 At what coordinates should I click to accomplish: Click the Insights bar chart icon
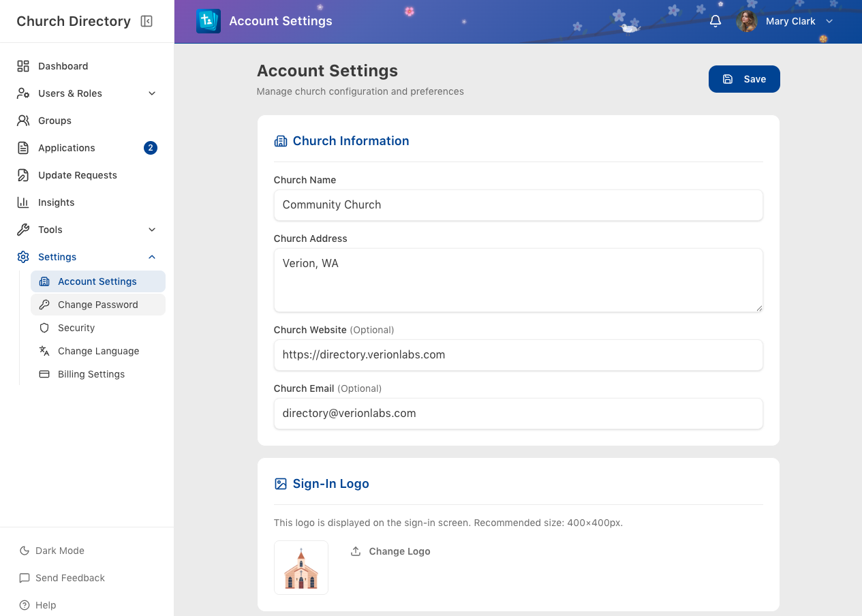pyautogui.click(x=23, y=202)
